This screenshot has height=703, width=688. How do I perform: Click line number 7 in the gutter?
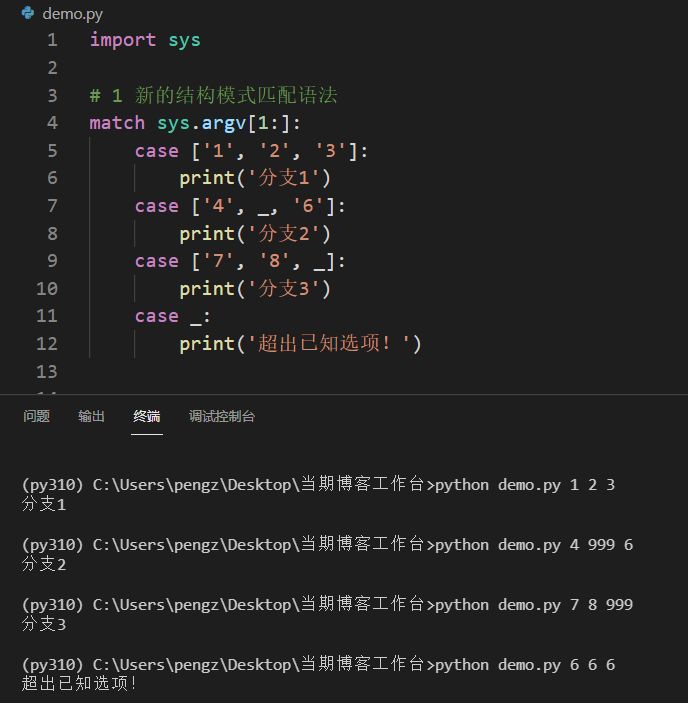click(x=52, y=206)
